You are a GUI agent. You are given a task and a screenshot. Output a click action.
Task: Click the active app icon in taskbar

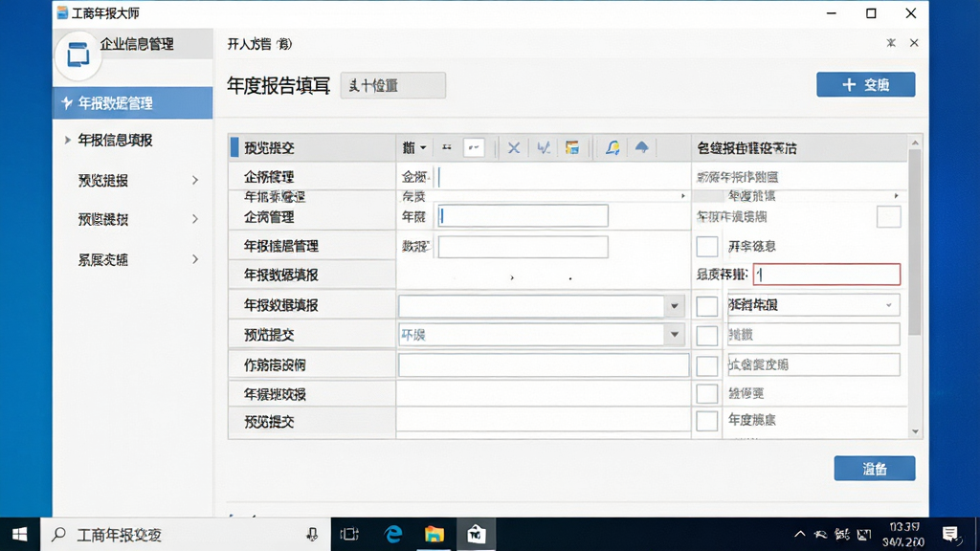(x=477, y=534)
